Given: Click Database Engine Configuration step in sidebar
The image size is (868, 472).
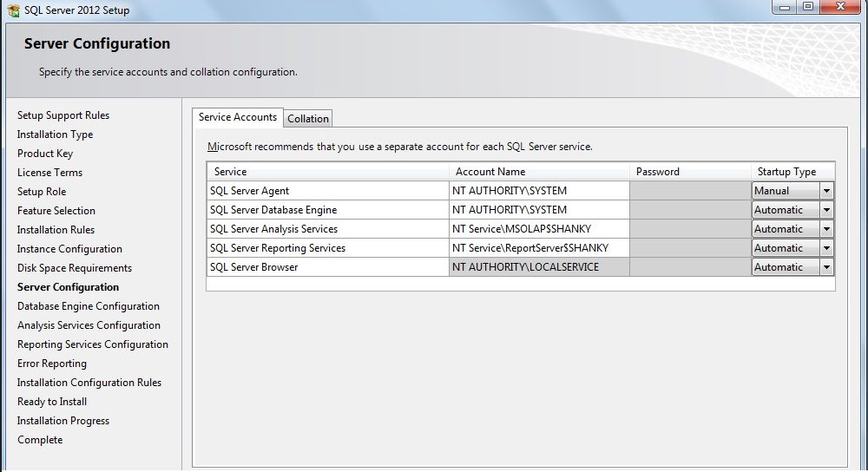Looking at the screenshot, I should (x=88, y=306).
